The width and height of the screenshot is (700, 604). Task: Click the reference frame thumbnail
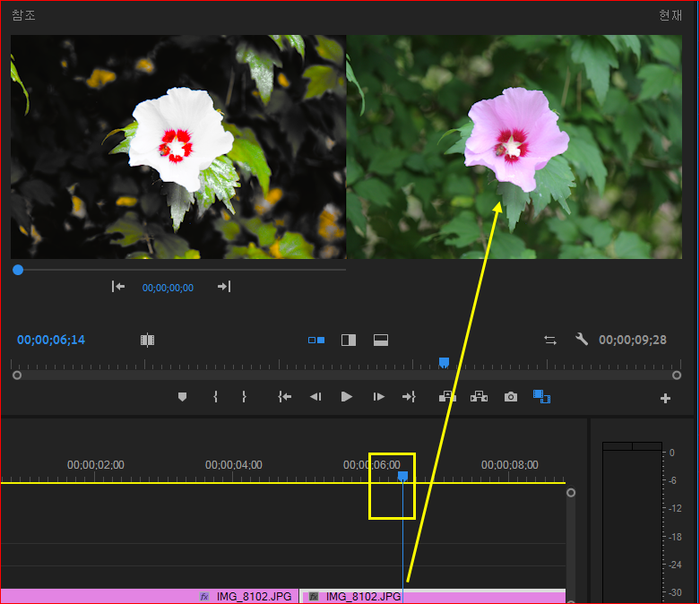click(x=178, y=147)
